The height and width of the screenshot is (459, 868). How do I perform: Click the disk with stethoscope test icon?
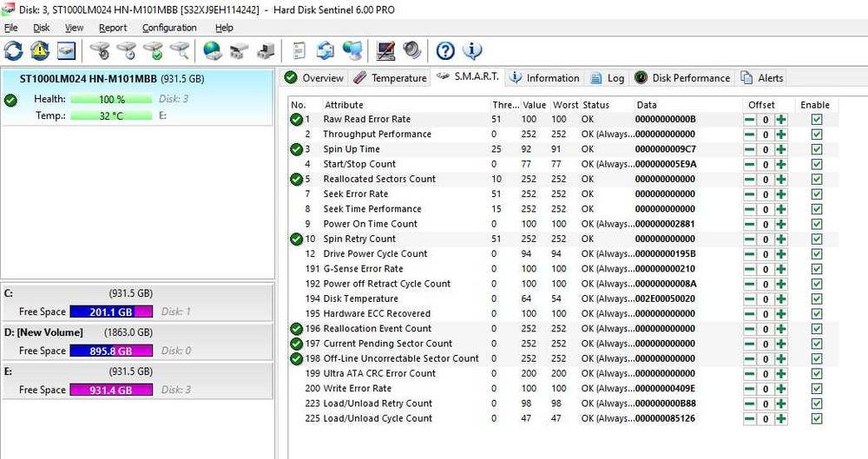[100, 51]
